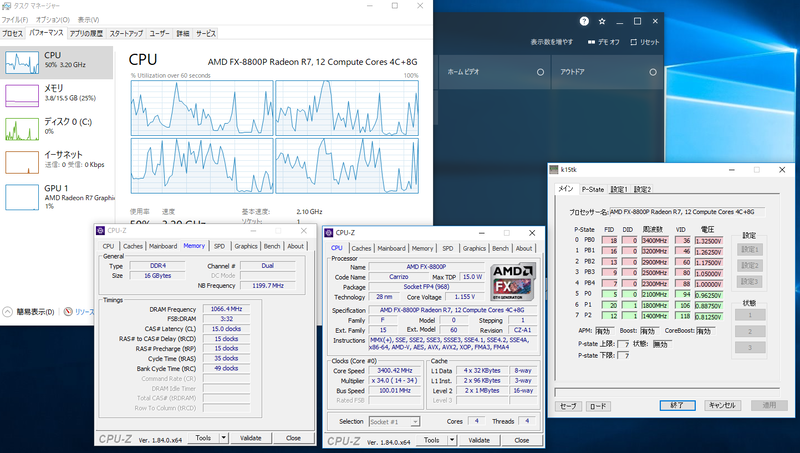Open Caches tab in CPU-tab CPU-Z window

[x=361, y=248]
